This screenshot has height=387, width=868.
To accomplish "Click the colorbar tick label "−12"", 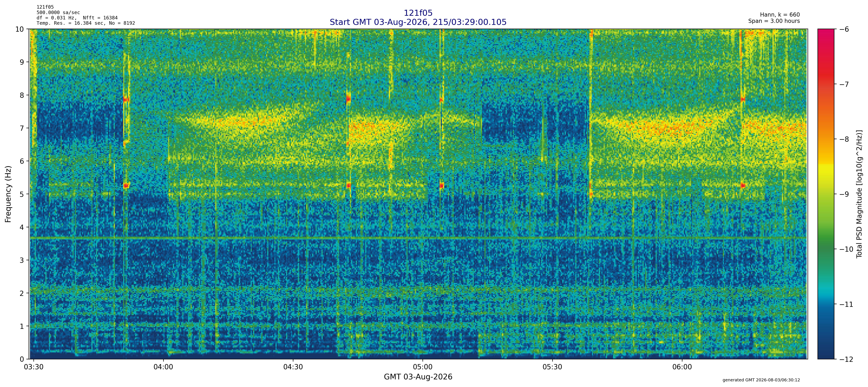I will click(x=846, y=359).
